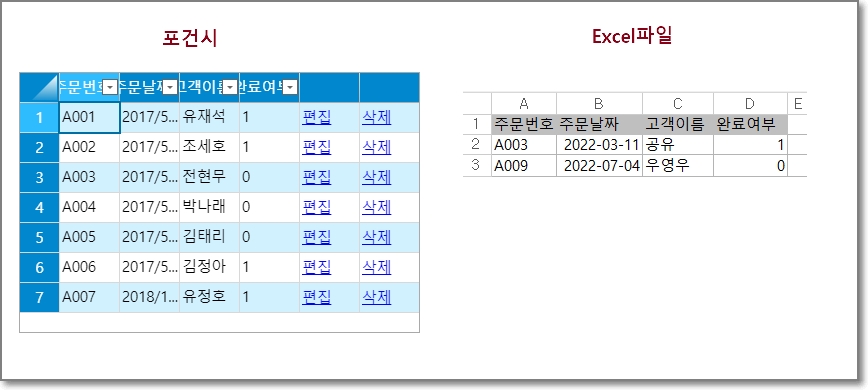Open the 주문번호 column filter dropdown
868x390 pixels.
pyautogui.click(x=110, y=87)
